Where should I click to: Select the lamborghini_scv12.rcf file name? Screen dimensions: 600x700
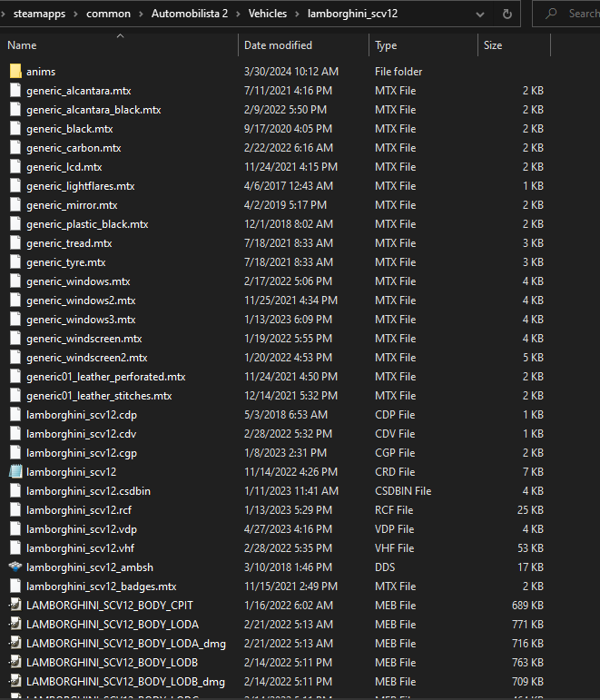[x=79, y=510]
